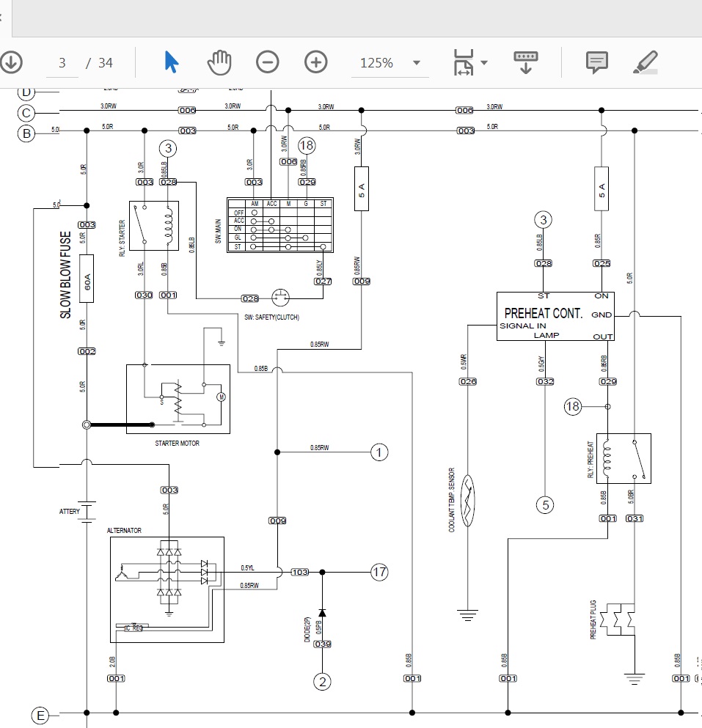Viewport: 702px width, 728px height.
Task: Click the STARTER MOTOR label
Action: [x=177, y=444]
